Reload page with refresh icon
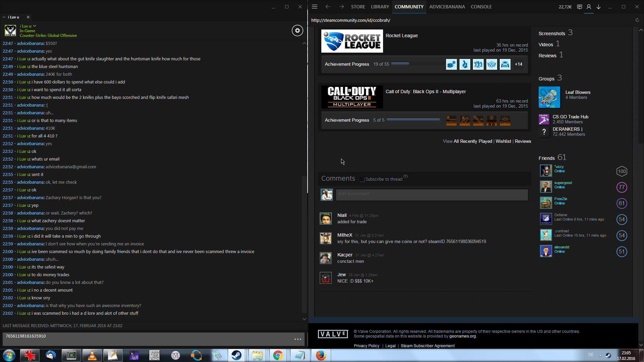Image resolution: width=644 pixels, height=362 pixels. (637, 20)
